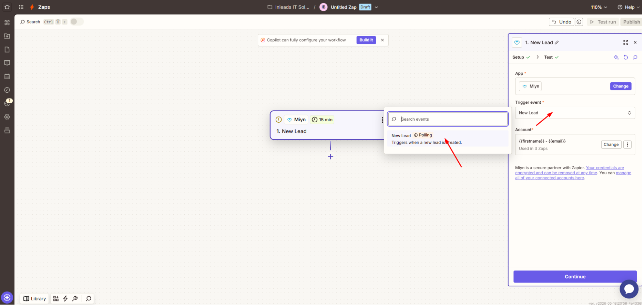Click Search in the top editor toolbar
Viewport: 644px width, 307px height.
[30, 22]
